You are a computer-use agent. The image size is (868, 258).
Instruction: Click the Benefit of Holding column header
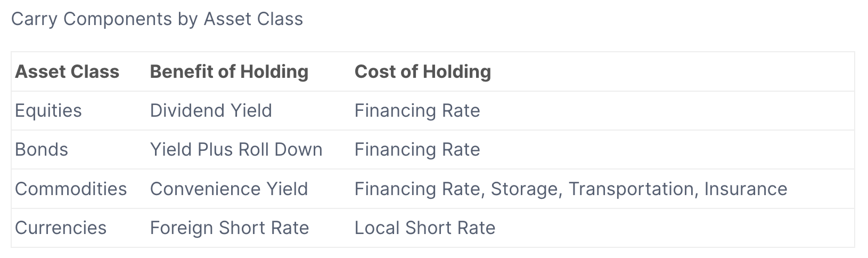coord(229,72)
